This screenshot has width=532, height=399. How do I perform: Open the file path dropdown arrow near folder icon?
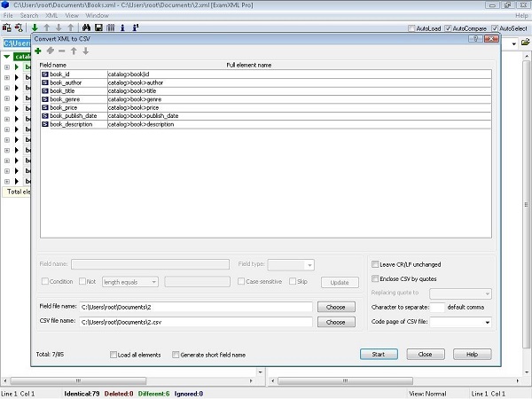(x=514, y=43)
